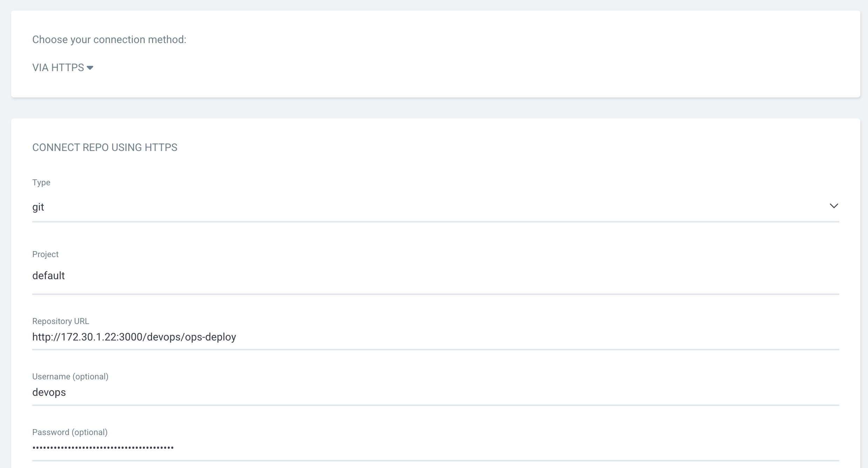Open the VIA HTTPS connection method dropdown
This screenshot has width=868, height=468.
[58, 68]
